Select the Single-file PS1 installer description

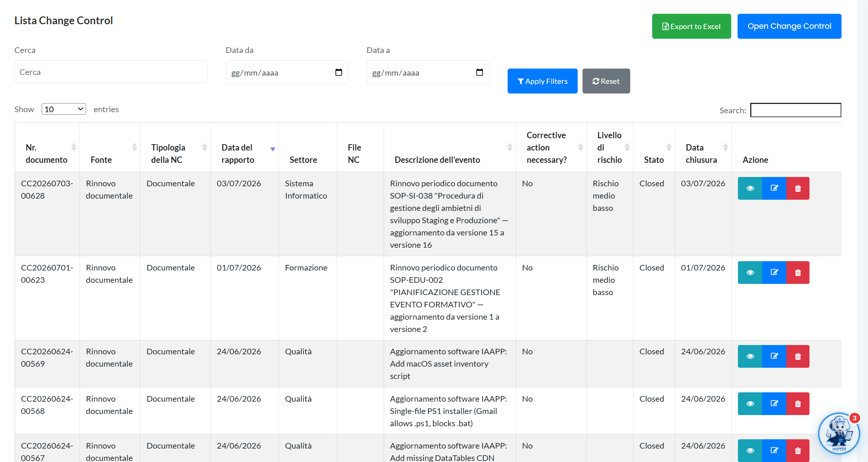(x=448, y=411)
